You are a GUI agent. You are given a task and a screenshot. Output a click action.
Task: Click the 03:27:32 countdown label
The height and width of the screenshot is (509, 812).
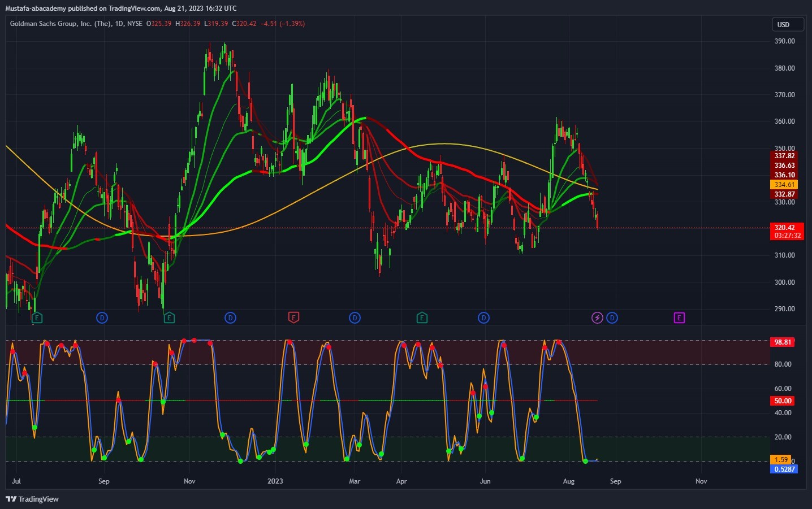pyautogui.click(x=787, y=236)
